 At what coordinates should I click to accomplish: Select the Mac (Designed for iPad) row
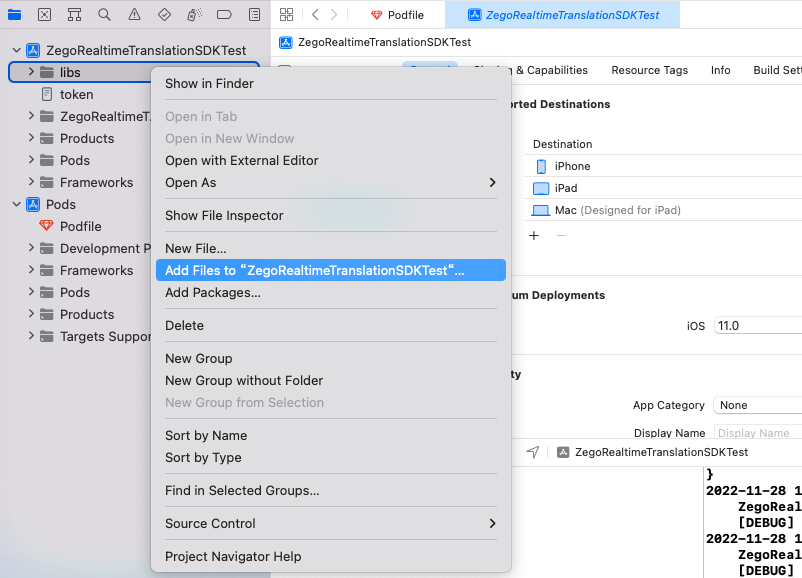point(663,210)
